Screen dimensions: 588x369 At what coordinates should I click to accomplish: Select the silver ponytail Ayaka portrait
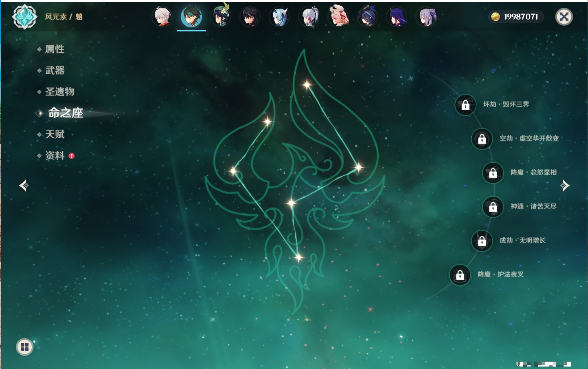tap(309, 17)
